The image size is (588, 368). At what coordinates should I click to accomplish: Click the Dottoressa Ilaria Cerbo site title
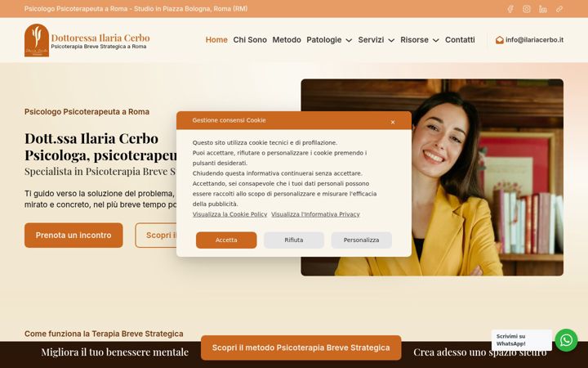[100, 38]
